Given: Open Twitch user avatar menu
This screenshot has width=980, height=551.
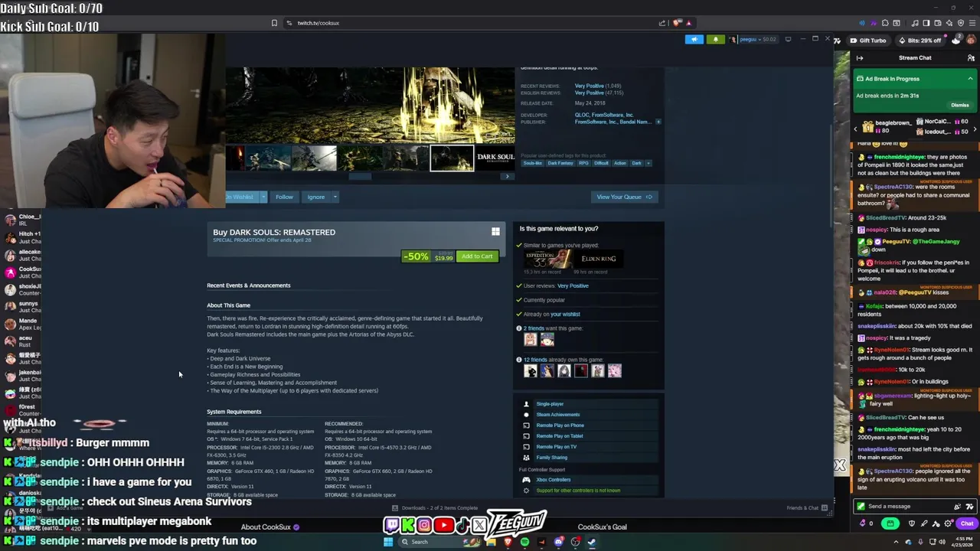Looking at the screenshot, I should [x=971, y=41].
